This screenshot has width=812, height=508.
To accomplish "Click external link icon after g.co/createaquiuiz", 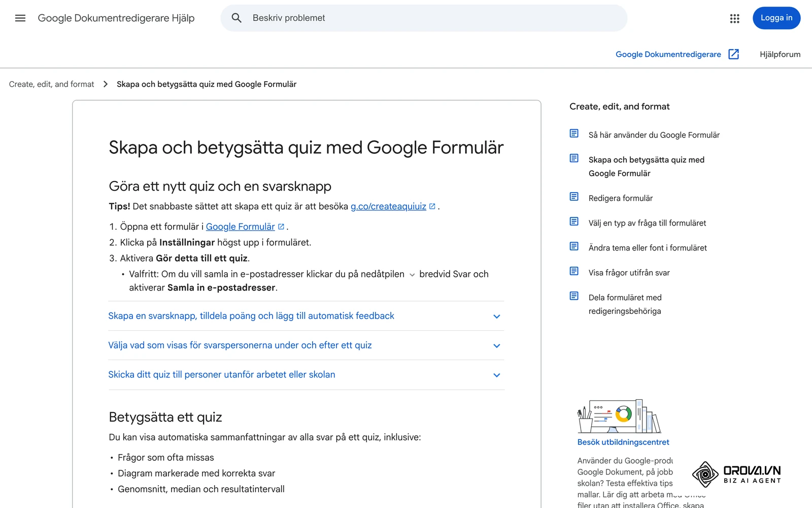I will [x=432, y=206].
